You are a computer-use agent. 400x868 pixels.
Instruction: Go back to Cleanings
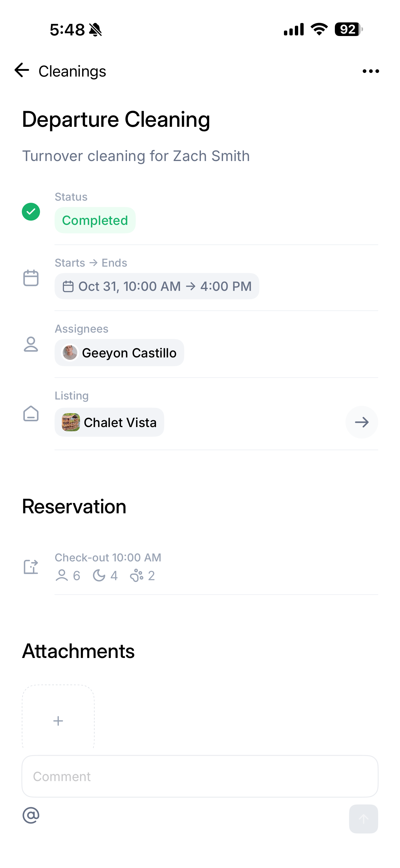(x=72, y=71)
